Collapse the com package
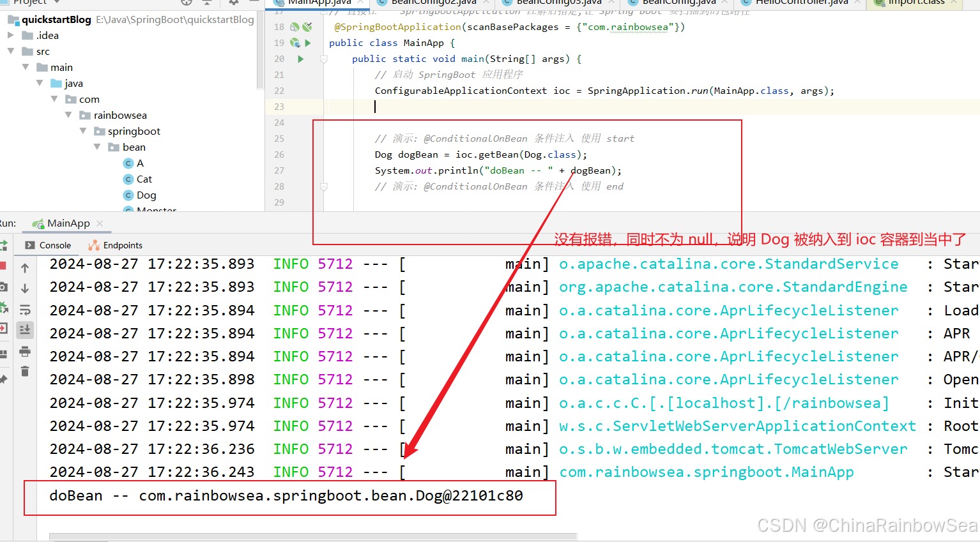 click(x=54, y=99)
